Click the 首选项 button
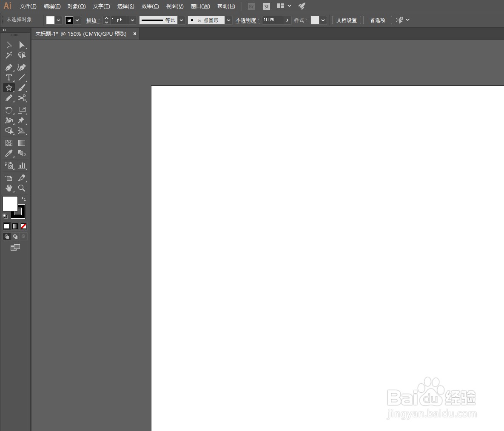The height and width of the screenshot is (431, 504). click(377, 20)
